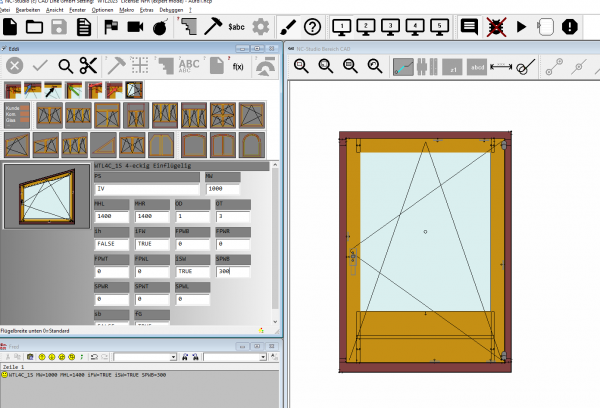Click the bomb icon in toolbar

(159, 28)
